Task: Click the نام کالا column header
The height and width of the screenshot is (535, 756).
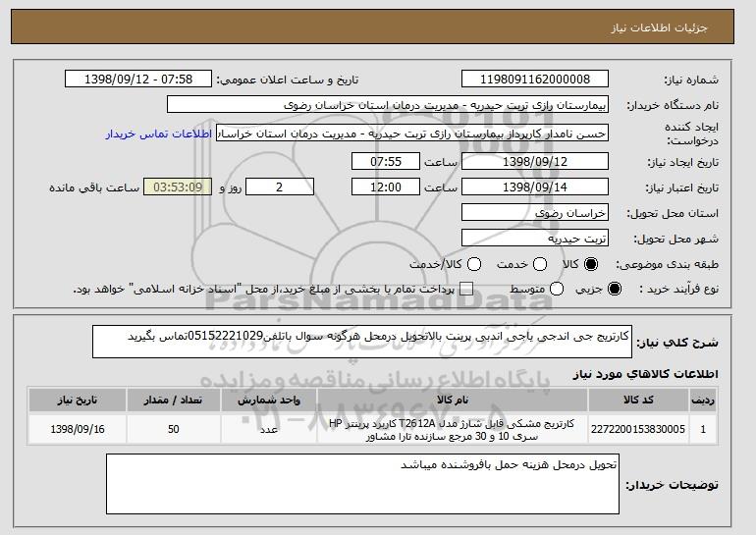Action: coord(453,401)
